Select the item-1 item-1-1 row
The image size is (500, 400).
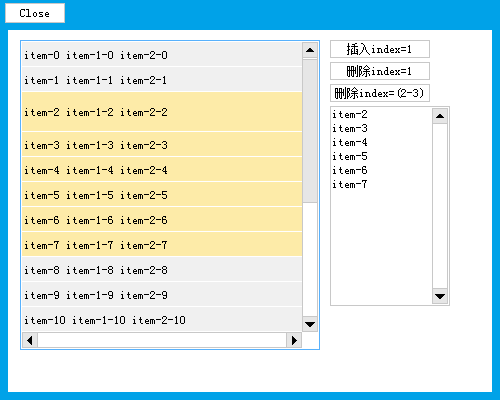[x=162, y=79]
